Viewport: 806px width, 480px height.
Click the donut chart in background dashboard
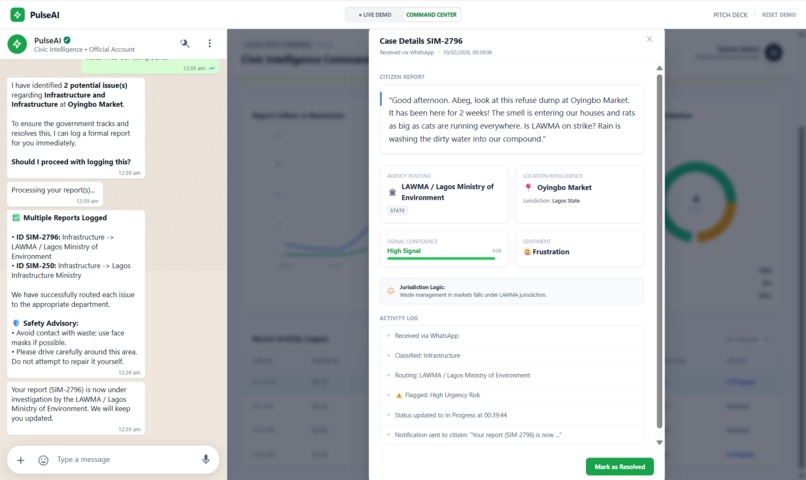pos(697,201)
